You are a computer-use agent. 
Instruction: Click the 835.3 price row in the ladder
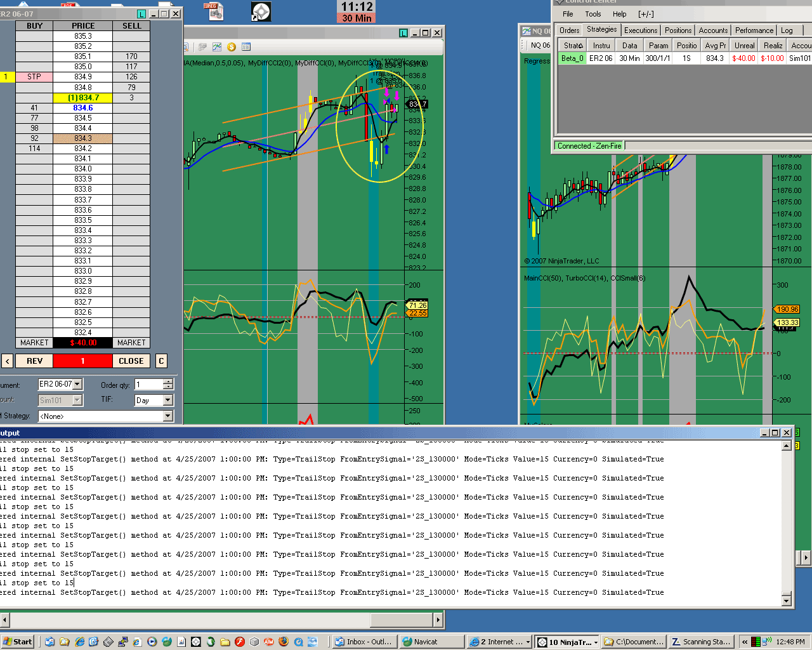[x=83, y=36]
